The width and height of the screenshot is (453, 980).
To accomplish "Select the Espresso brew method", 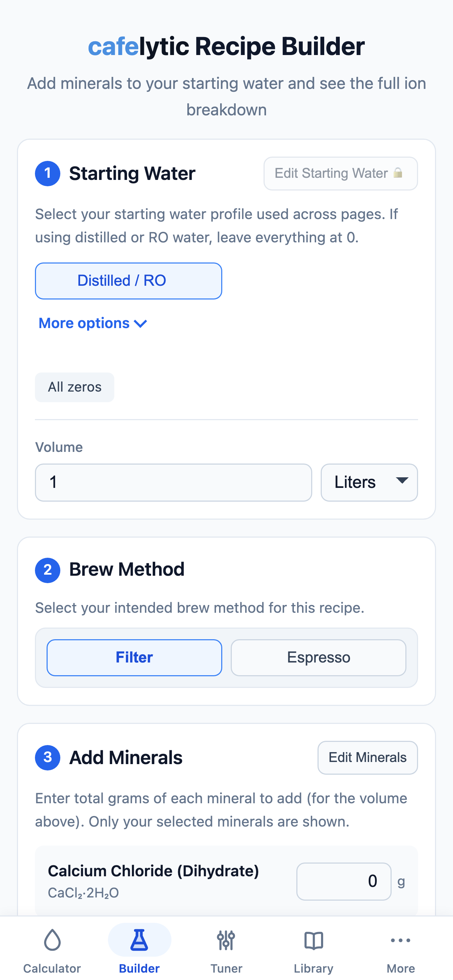I will coord(318,658).
